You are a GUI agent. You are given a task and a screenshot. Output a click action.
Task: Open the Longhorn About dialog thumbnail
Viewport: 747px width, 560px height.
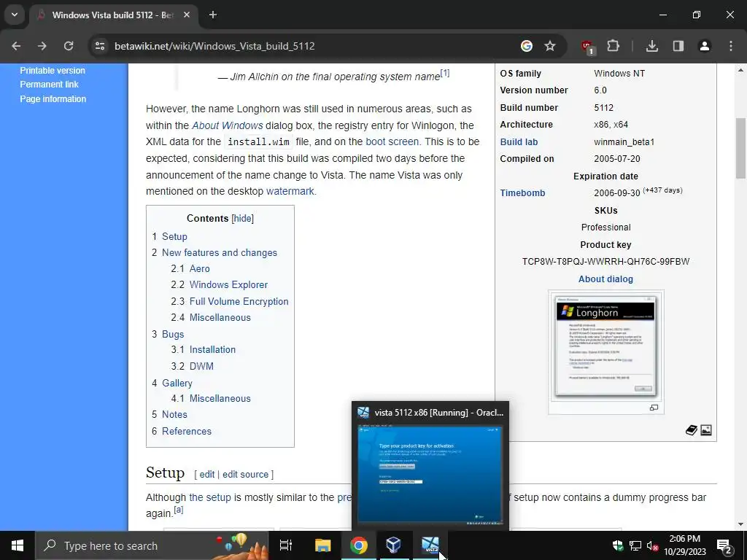[605, 346]
